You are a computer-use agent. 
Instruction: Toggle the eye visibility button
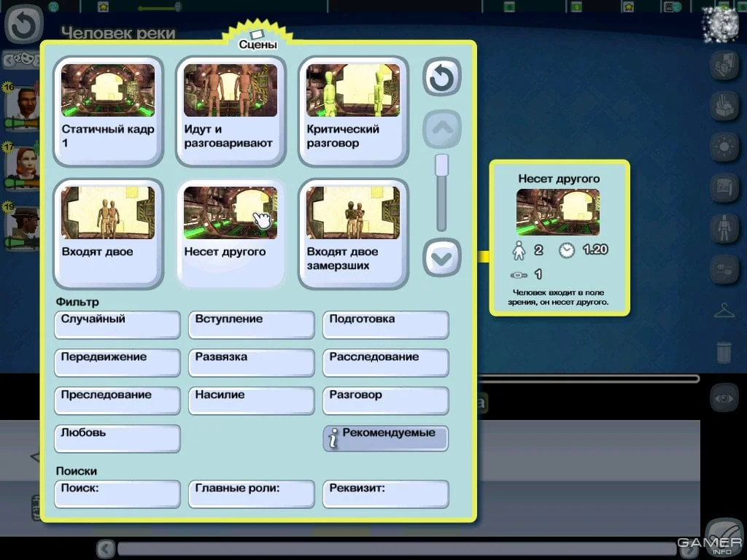[724, 399]
